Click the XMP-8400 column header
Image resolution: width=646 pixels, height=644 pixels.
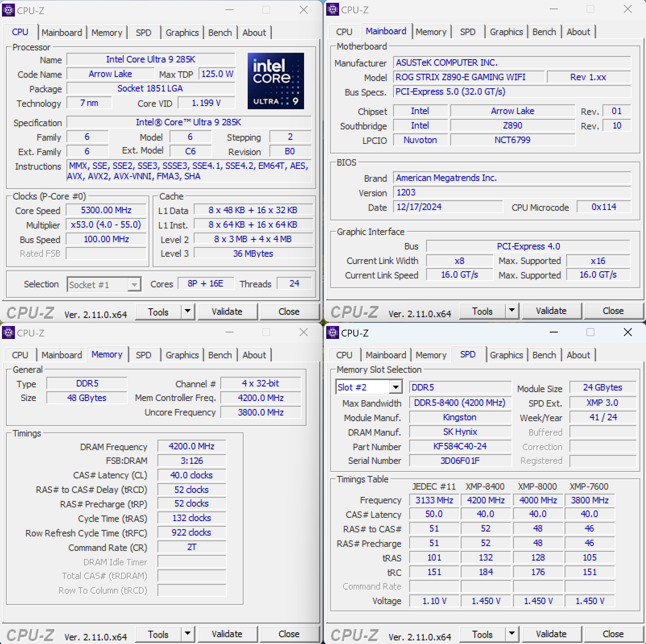(485, 486)
